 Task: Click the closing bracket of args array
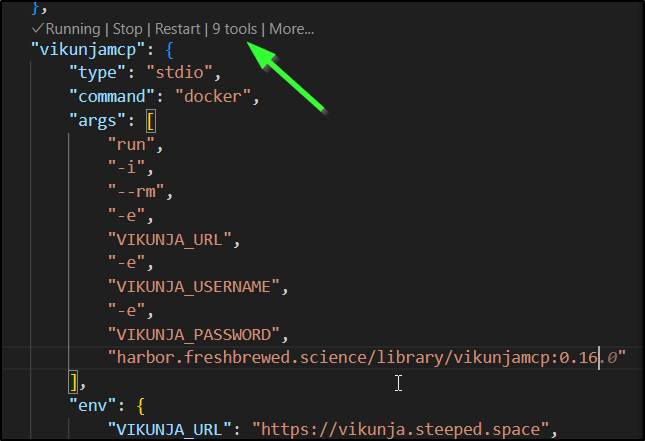[73, 380]
